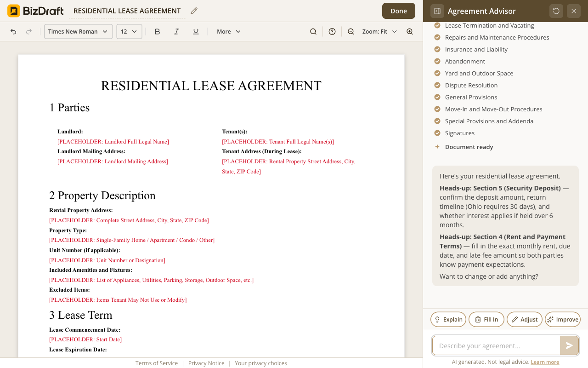Image resolution: width=588 pixels, height=368 pixels.
Task: Click the List of Appliances placeholder
Action: pos(151,280)
